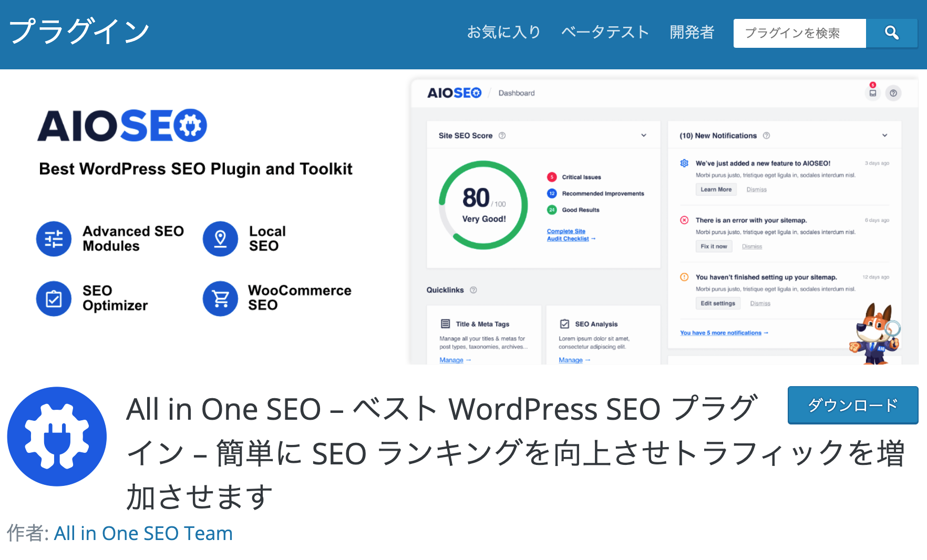Click the Advanced SEO Modules sliders icon

[x=54, y=238]
